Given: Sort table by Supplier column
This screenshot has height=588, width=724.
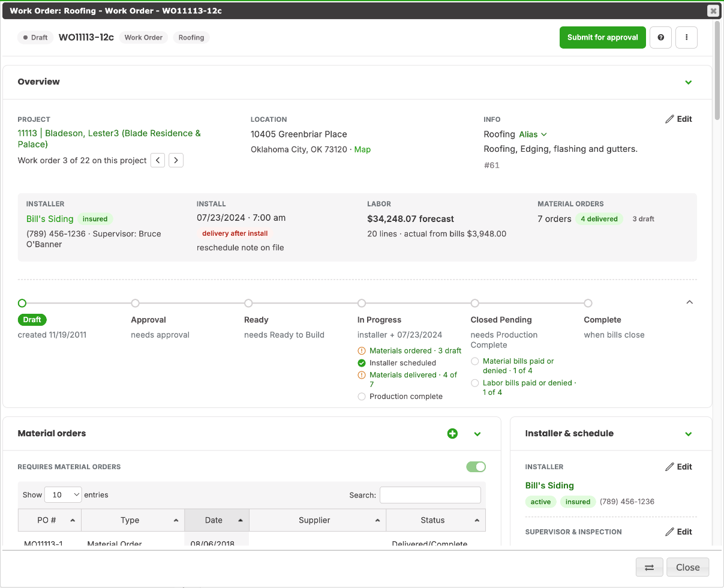Looking at the screenshot, I should click(318, 520).
